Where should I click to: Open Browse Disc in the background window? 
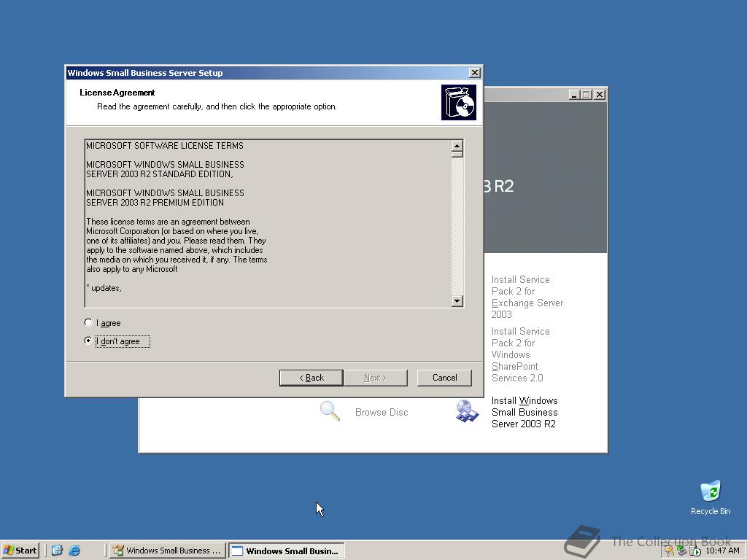pos(382,413)
